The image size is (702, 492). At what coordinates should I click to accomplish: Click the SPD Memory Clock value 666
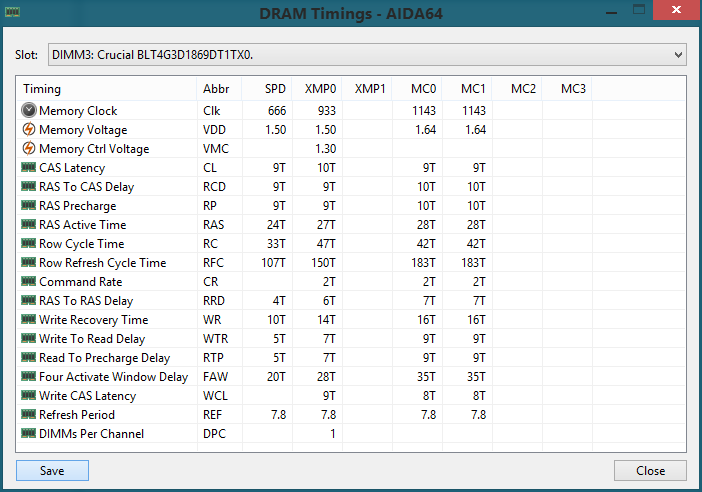(x=277, y=111)
